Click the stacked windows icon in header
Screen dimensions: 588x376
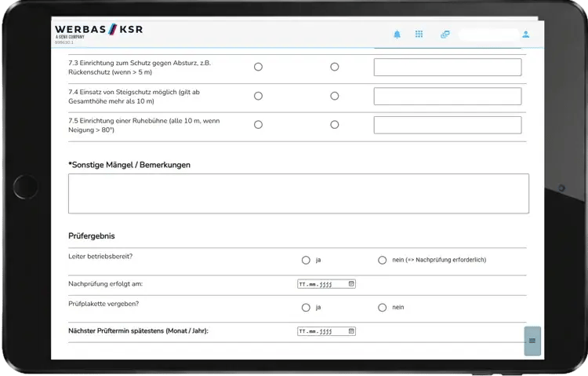pyautogui.click(x=445, y=35)
